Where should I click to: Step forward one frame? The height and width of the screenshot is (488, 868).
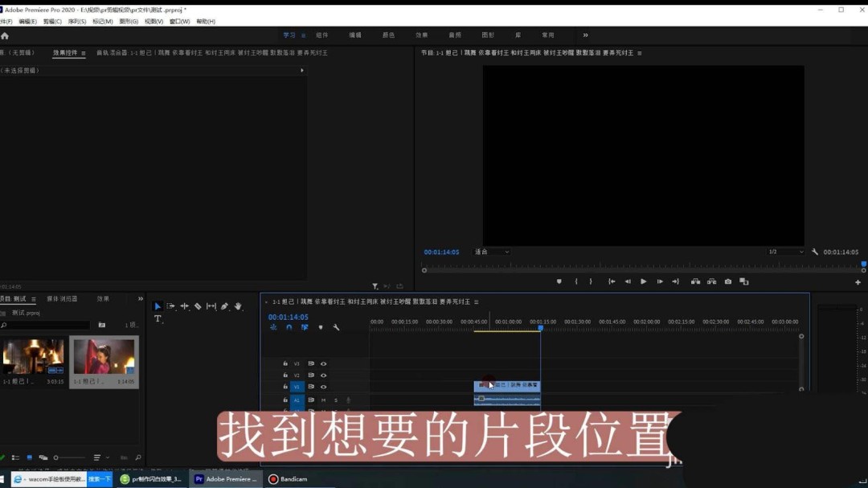pos(660,282)
